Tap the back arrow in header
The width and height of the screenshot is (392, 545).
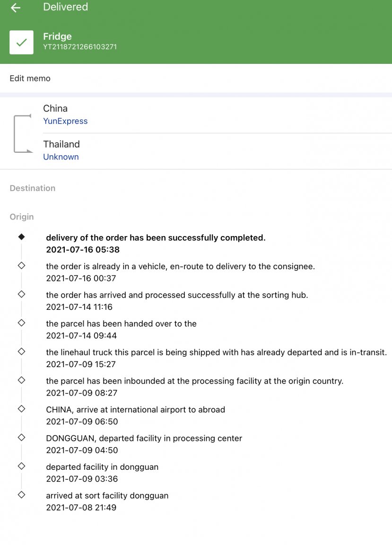16,8
